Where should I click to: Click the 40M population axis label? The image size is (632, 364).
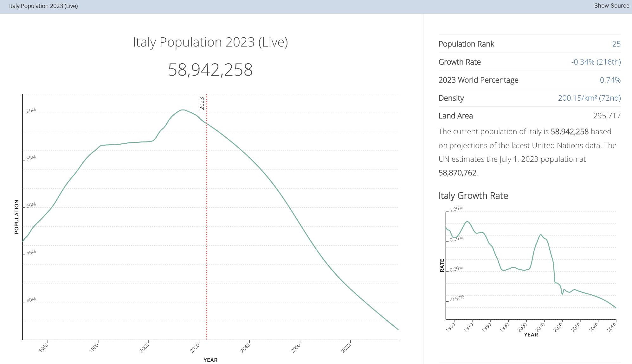tap(31, 299)
